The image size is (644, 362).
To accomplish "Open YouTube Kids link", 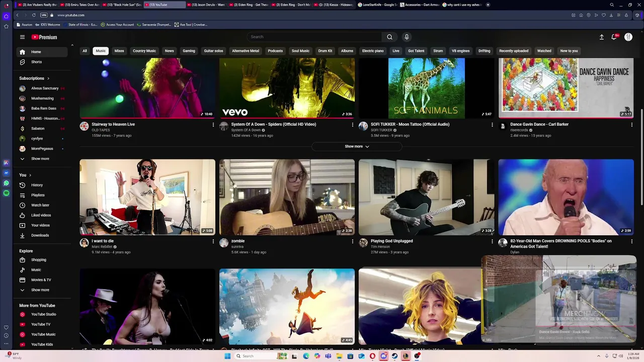I will click(x=42, y=344).
